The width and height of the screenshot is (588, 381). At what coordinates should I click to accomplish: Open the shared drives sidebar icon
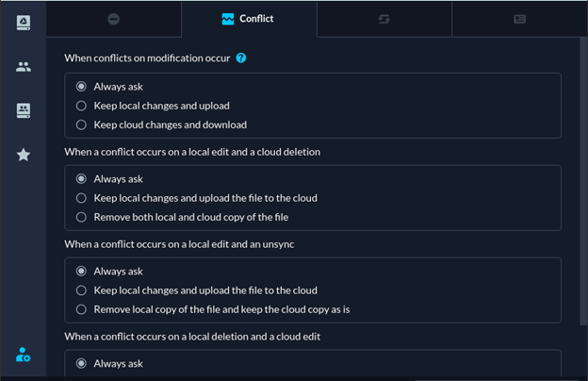24,110
